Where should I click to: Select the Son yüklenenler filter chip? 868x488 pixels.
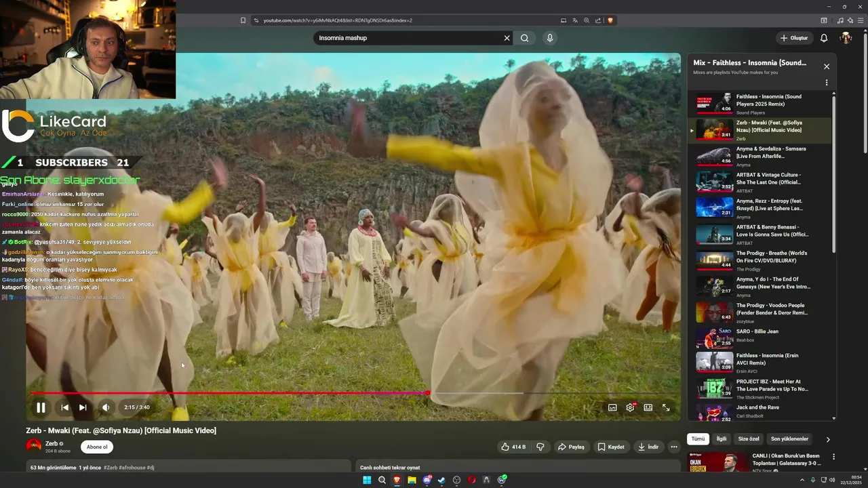(789, 439)
